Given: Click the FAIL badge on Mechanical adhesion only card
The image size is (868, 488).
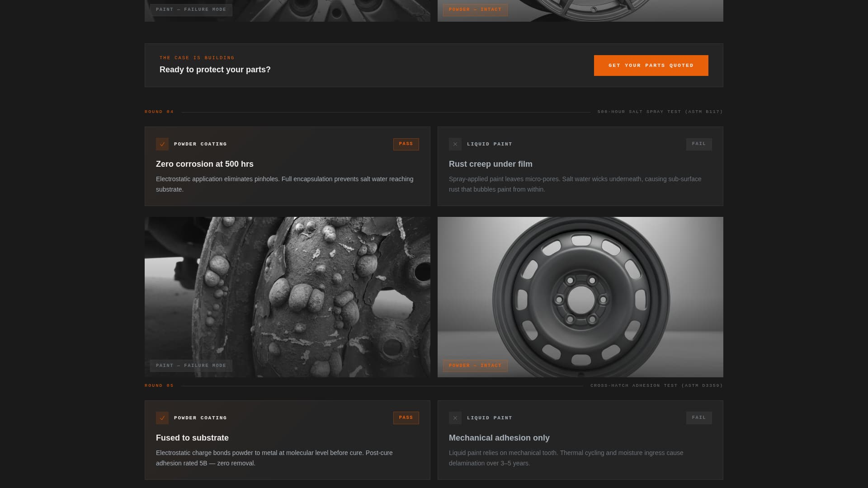Looking at the screenshot, I should [698, 418].
